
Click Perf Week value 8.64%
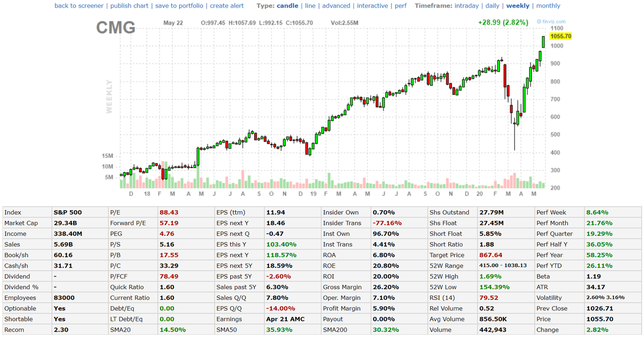[x=597, y=212]
